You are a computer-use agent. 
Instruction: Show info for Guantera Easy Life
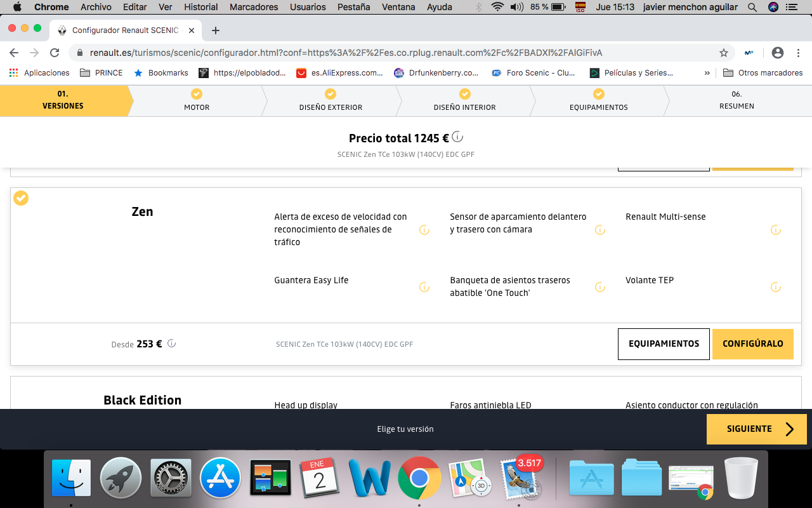point(424,287)
